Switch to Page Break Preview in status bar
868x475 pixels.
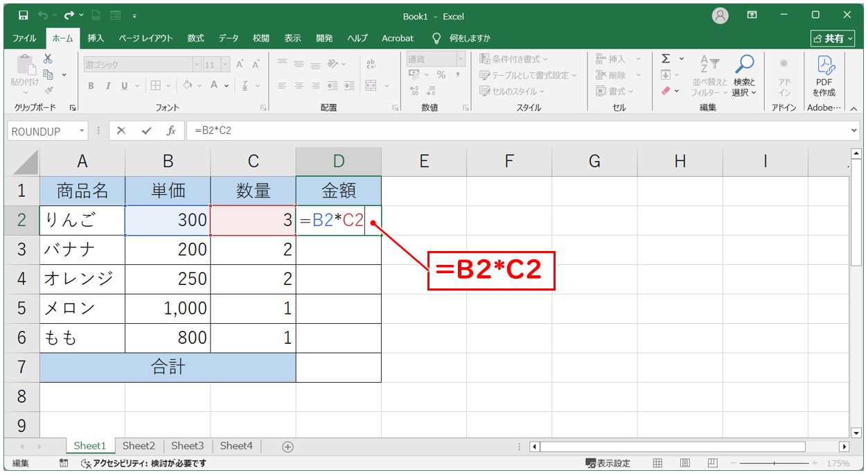(712, 463)
